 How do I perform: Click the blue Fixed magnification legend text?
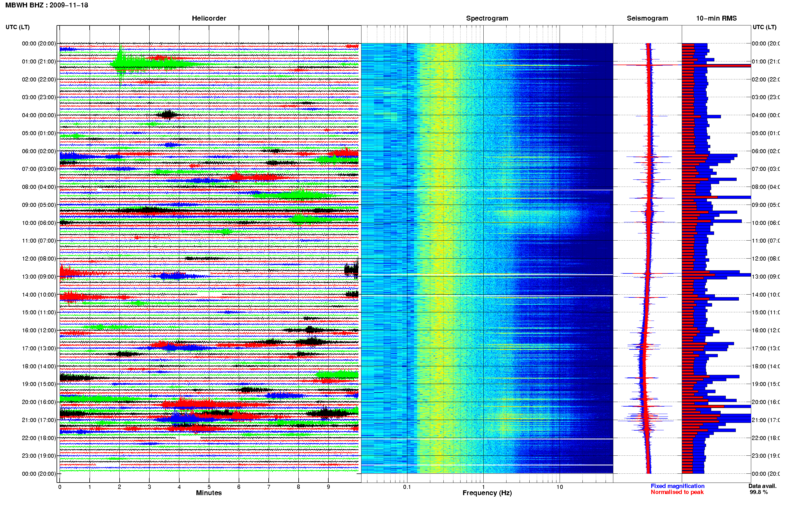coord(678,486)
